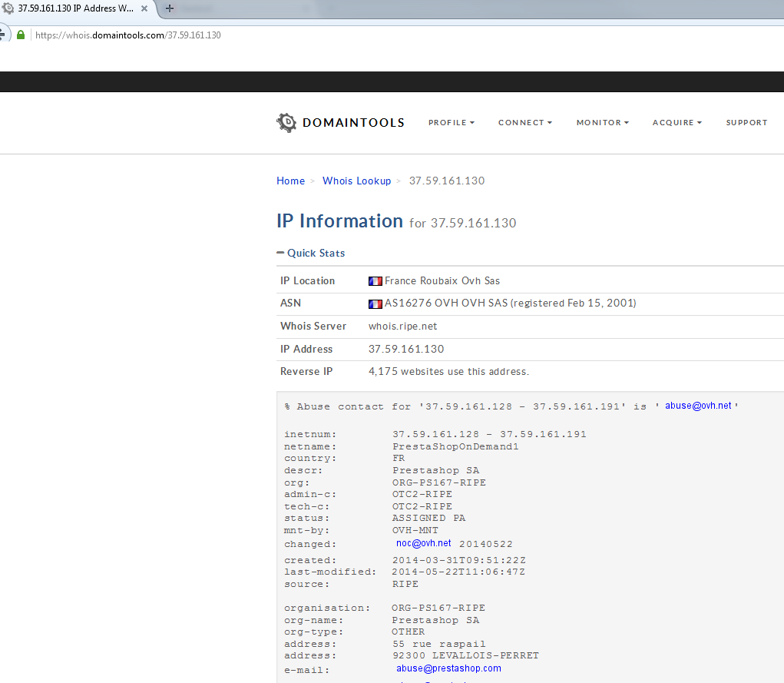This screenshot has width=784, height=683.
Task: Click the abuse@ovh.net email link
Action: [x=698, y=406]
